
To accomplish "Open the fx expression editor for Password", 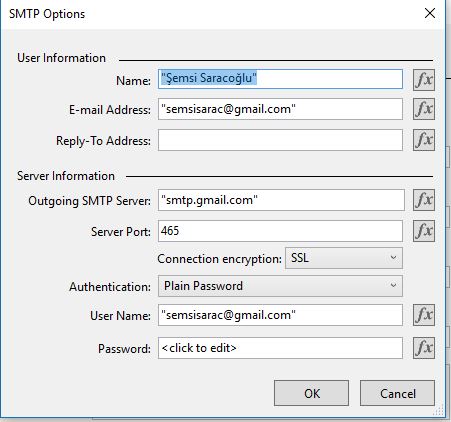I will (424, 348).
